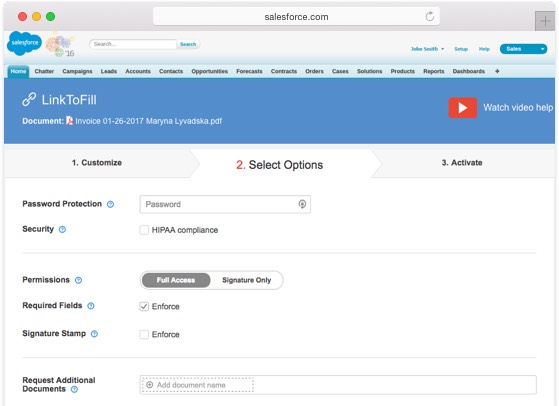Click the plus tab to add navigation tabs
The height and width of the screenshot is (406, 559).
[x=497, y=71]
